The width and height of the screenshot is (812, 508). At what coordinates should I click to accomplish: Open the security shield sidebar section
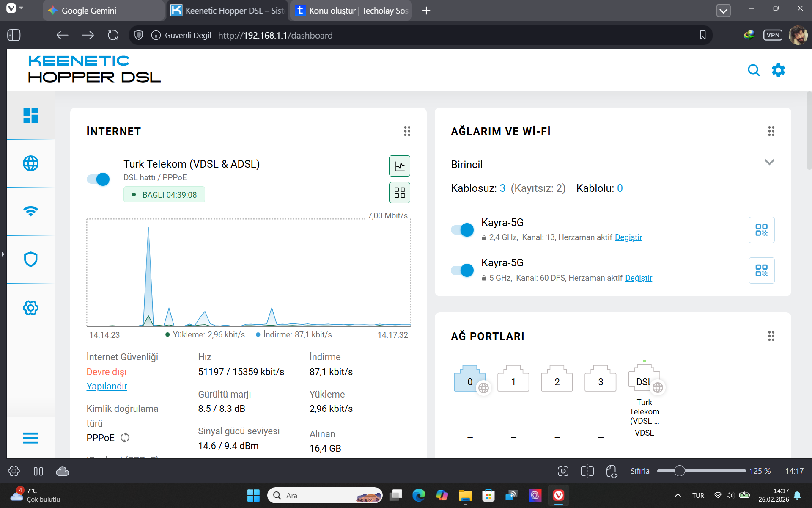(30, 259)
